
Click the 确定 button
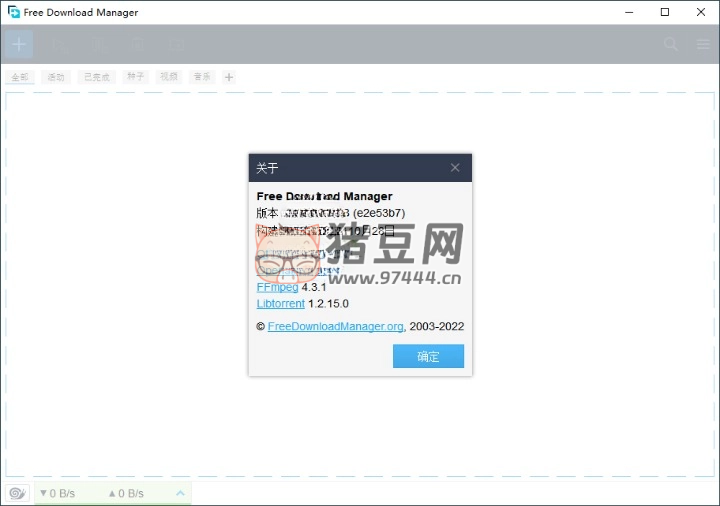click(428, 356)
